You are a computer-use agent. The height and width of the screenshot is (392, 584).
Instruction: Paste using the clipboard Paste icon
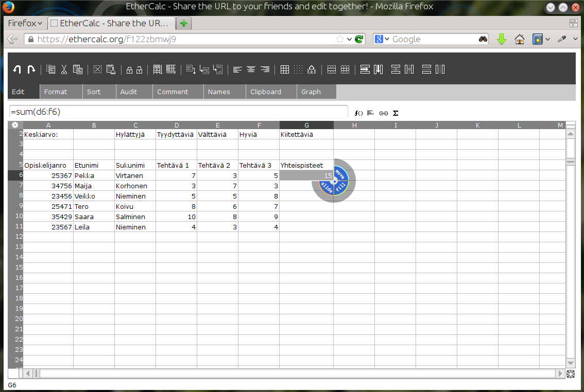[77, 69]
